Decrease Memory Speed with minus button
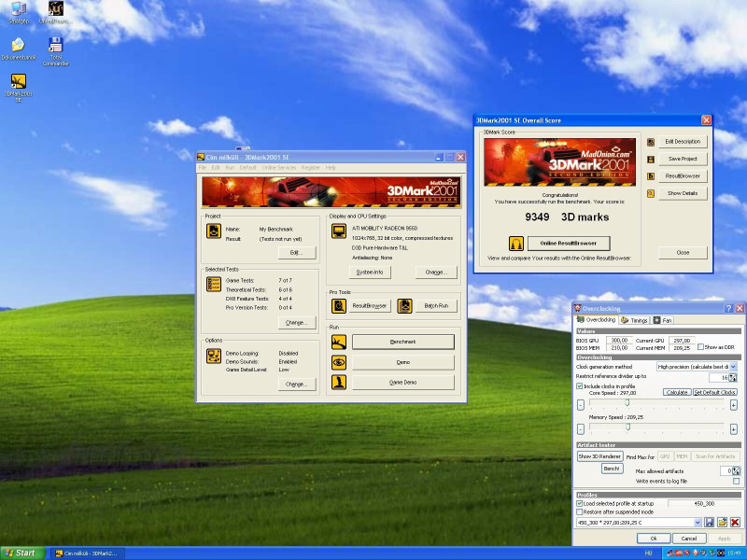The height and width of the screenshot is (560, 747). pos(580,429)
